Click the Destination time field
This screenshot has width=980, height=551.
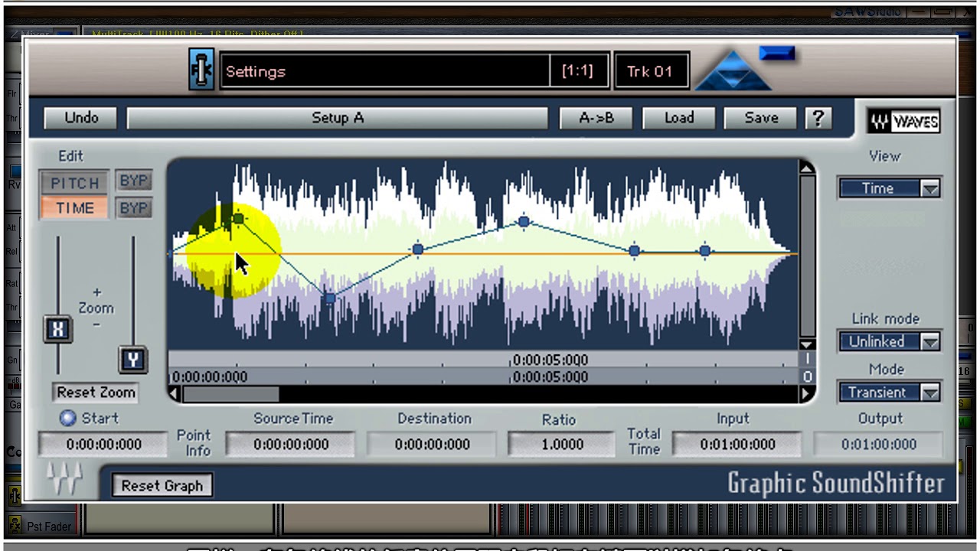pyautogui.click(x=433, y=445)
